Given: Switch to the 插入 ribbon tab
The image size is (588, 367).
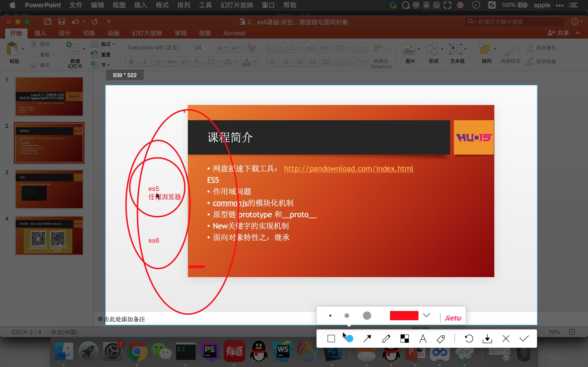Looking at the screenshot, I should pyautogui.click(x=40, y=33).
